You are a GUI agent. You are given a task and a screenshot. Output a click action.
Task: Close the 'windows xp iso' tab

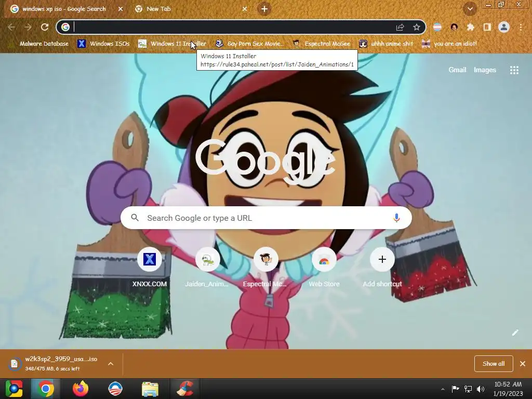pos(121,9)
